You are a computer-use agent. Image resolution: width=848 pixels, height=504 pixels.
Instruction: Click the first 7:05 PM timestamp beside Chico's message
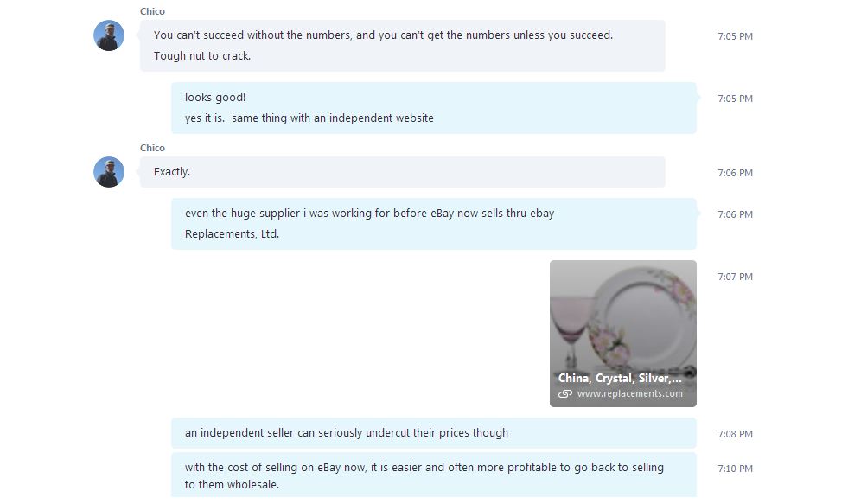pyautogui.click(x=735, y=36)
